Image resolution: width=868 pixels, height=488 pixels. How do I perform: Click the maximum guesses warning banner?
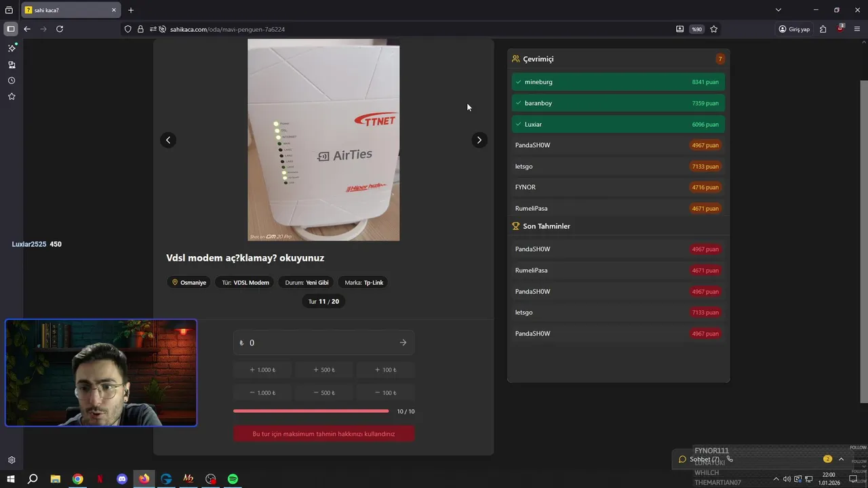pyautogui.click(x=323, y=434)
